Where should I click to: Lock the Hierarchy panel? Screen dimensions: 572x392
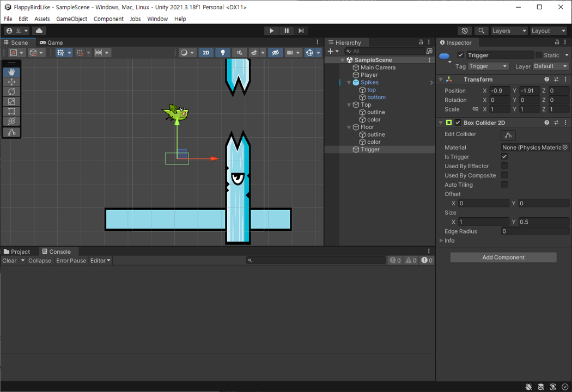point(421,42)
